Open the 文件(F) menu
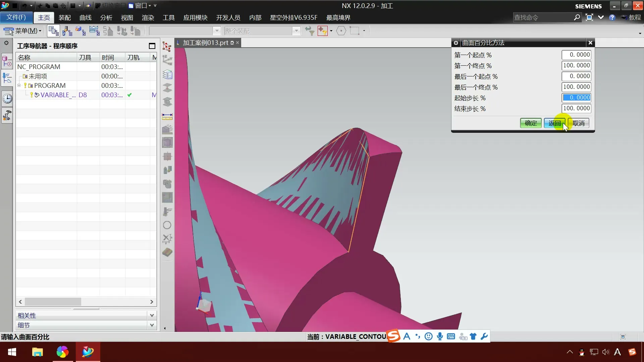The image size is (644, 362). [x=16, y=17]
